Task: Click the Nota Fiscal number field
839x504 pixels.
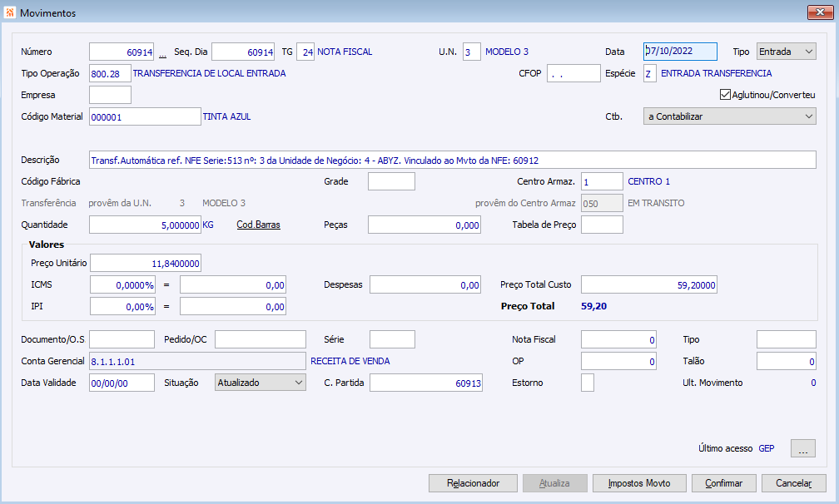Action: [x=618, y=339]
